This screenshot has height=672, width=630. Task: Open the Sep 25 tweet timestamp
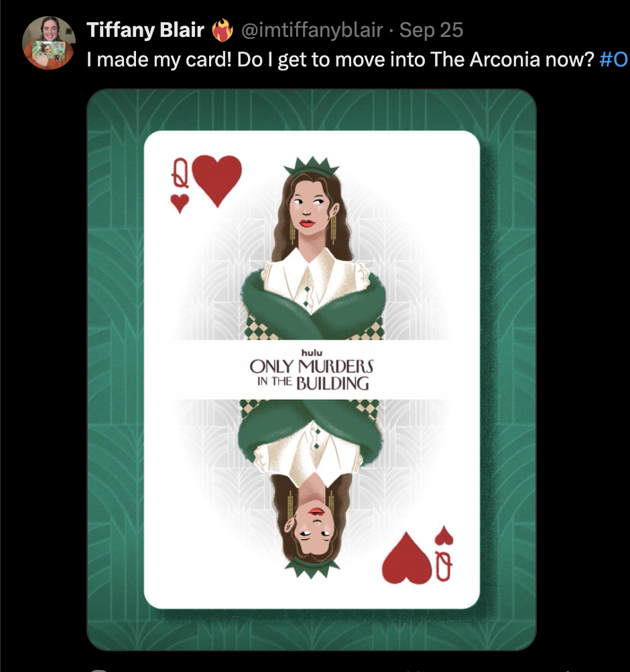(x=431, y=30)
